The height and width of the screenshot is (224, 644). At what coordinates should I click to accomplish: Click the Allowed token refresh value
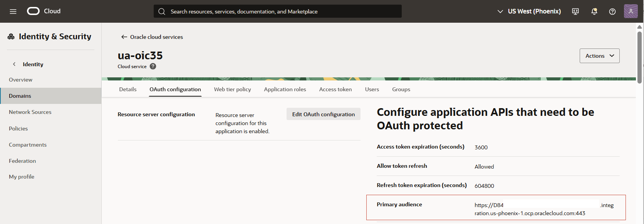(x=484, y=167)
